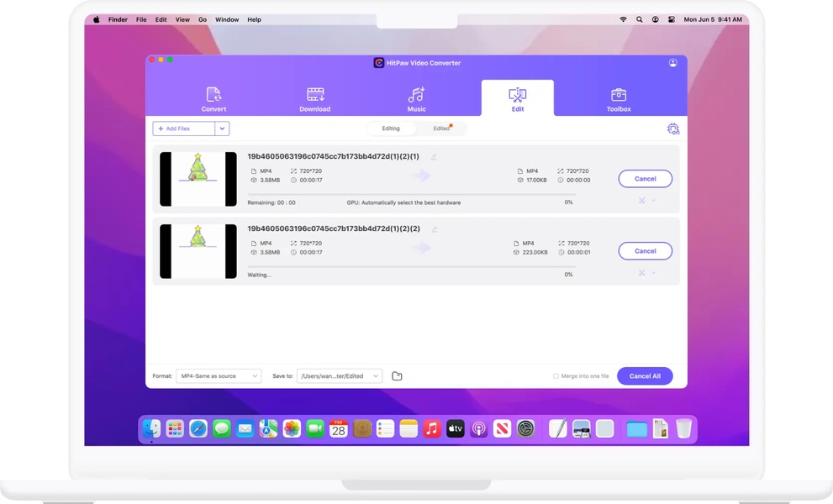This screenshot has width=833, height=504.
Task: Click the HitPaw logo in the title bar
Action: click(x=379, y=63)
